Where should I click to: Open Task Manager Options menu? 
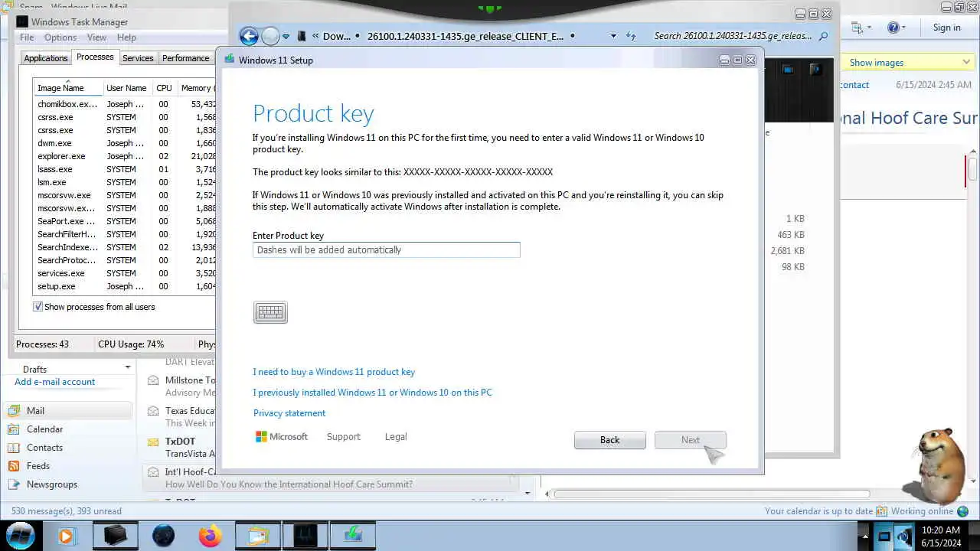click(60, 37)
